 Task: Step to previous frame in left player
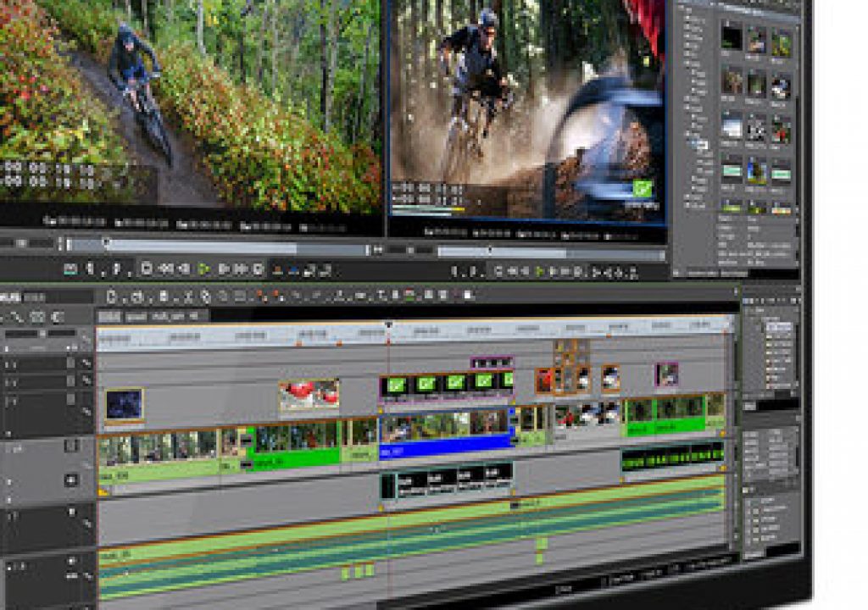coord(184,269)
